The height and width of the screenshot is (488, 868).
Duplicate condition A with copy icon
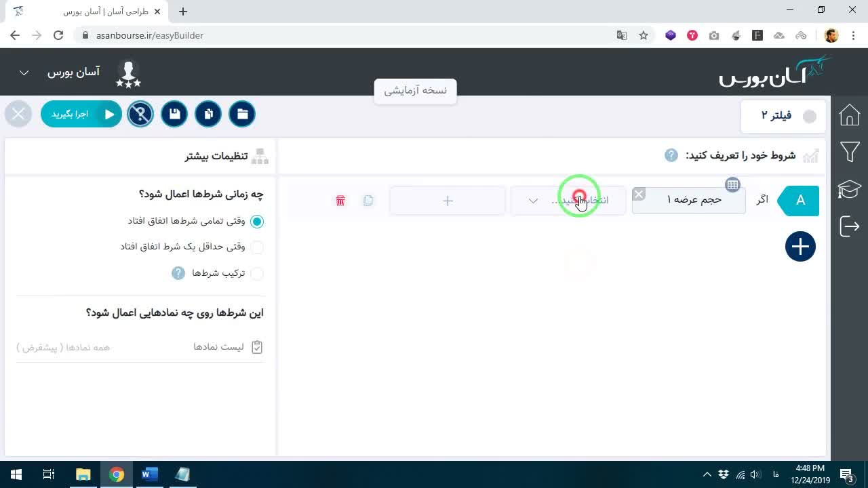368,201
